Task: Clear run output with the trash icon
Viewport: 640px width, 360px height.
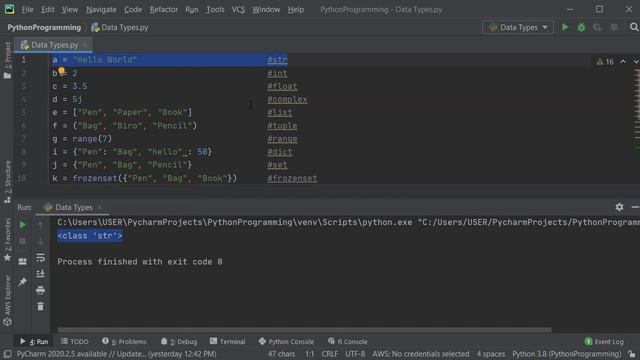Action: pos(40,306)
